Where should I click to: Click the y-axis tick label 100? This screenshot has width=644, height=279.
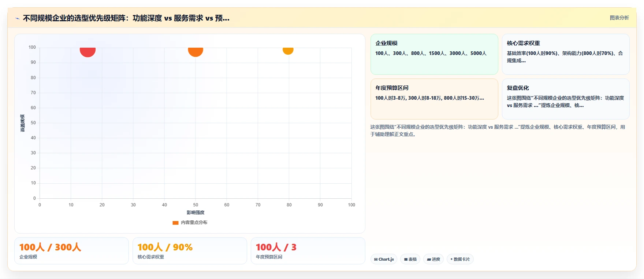pyautogui.click(x=32, y=47)
